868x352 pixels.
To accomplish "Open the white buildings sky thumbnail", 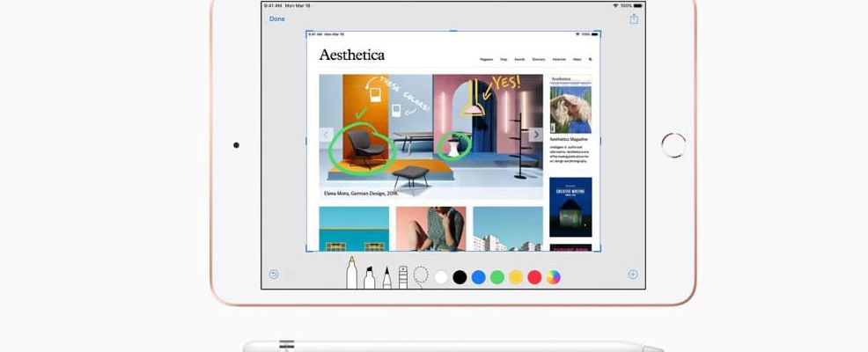I will (508, 229).
